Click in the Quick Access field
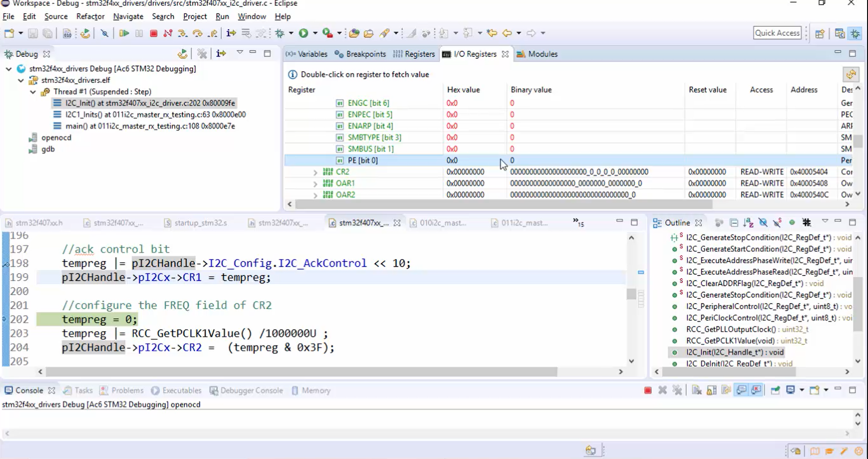Image resolution: width=868 pixels, height=459 pixels. 777,33
